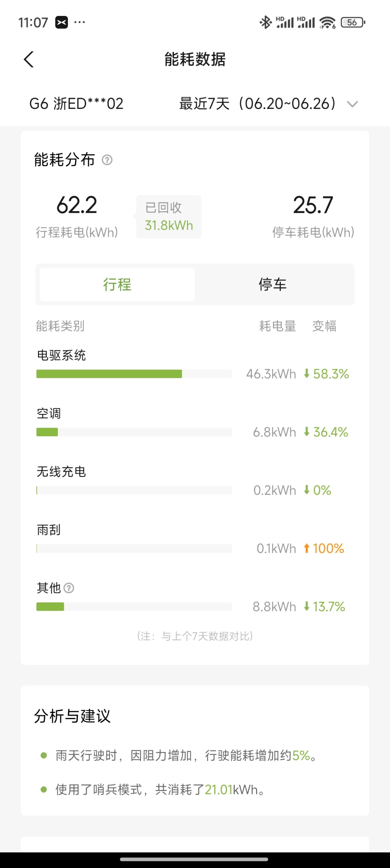Expand the date range dropdown chevron
This screenshot has height=868, width=390.
[x=353, y=104]
